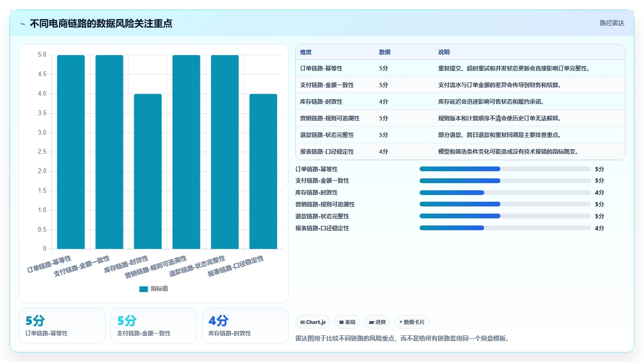Click x-axis label 订单链路-幂等性 under the chart
The width and height of the screenshot is (644, 362).
49,264
